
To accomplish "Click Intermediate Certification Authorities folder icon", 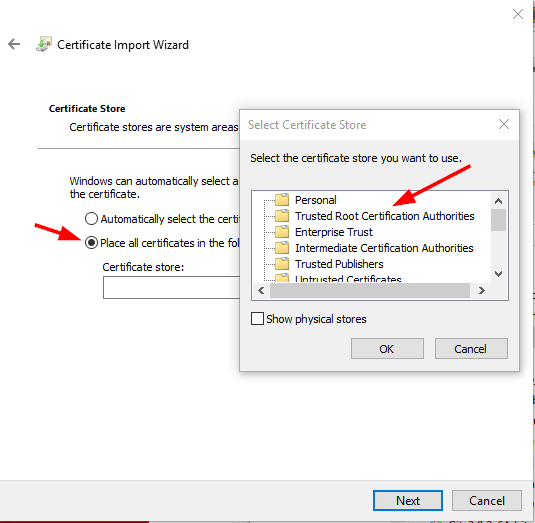I will (282, 248).
